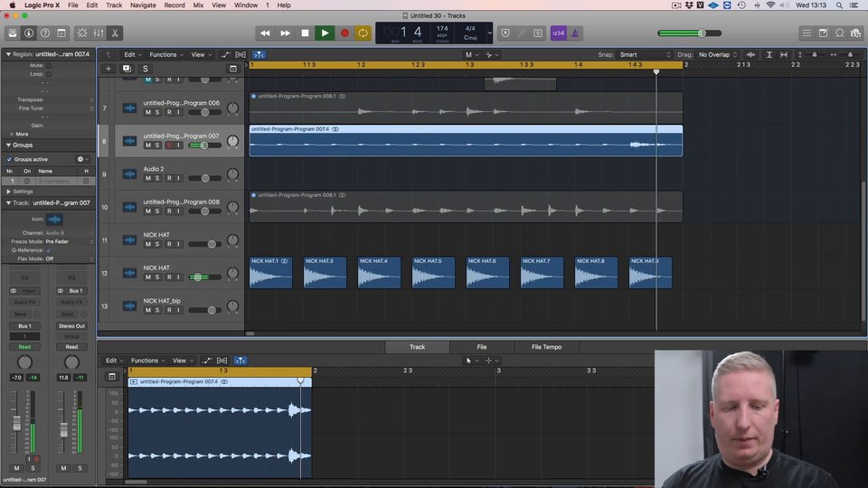Mute the Audio 2 track
Screen dimensions: 868x488
tap(147, 178)
